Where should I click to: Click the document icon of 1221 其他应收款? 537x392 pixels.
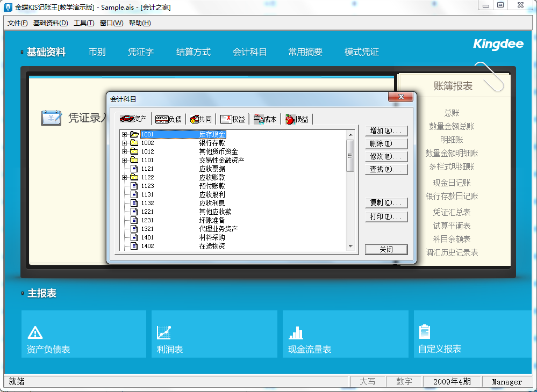click(134, 212)
